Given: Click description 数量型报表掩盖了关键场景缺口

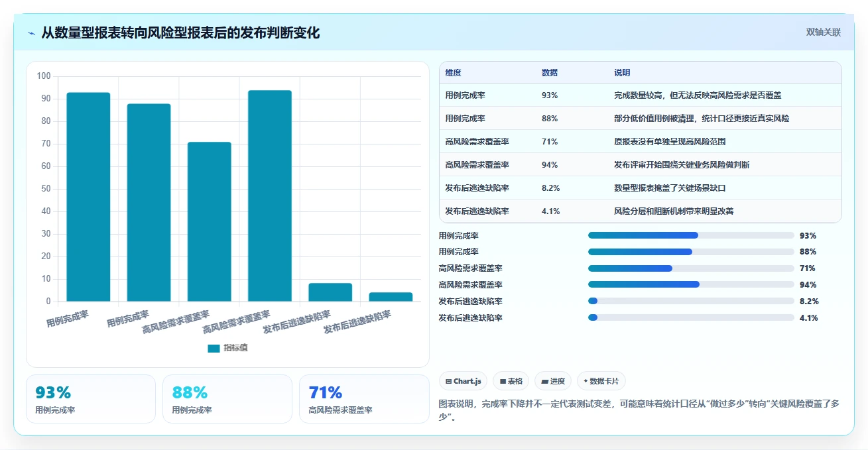Looking at the screenshot, I should [670, 188].
